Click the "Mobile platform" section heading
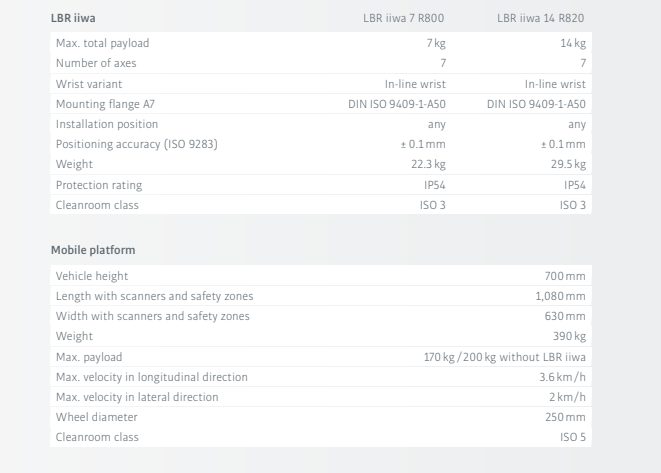The width and height of the screenshot is (661, 473). click(93, 250)
